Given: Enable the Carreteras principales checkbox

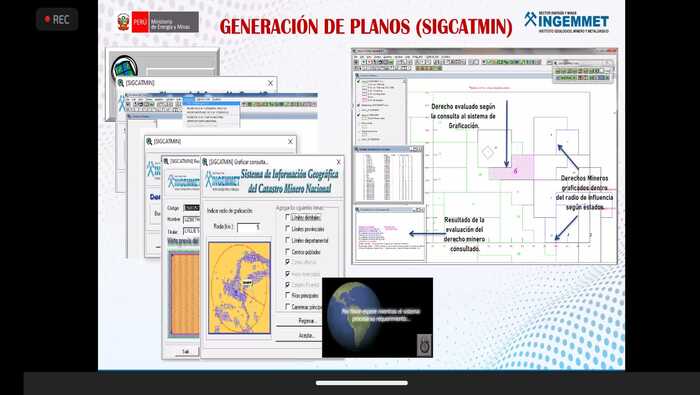Looking at the screenshot, I should pos(288,307).
